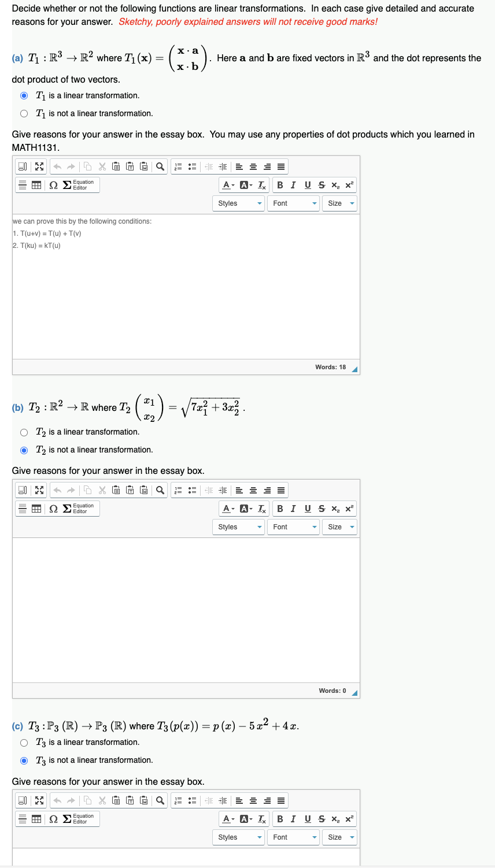Open the Font dropdown in the second editor
495x868 pixels.
pos(293,526)
